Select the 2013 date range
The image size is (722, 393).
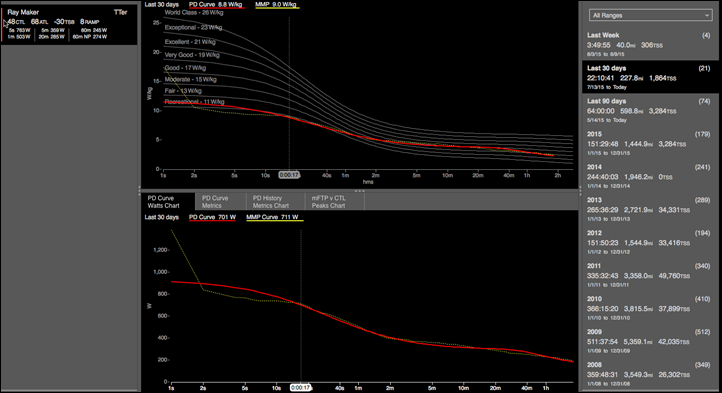(649, 209)
